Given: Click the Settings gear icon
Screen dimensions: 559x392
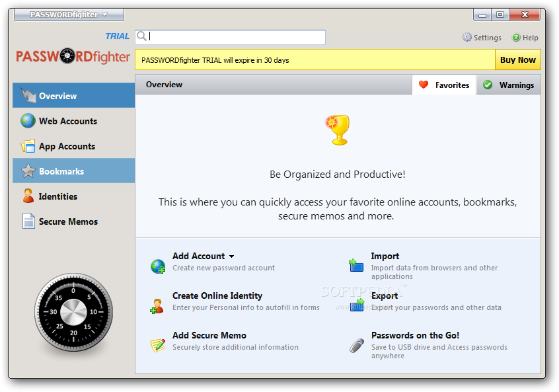Looking at the screenshot, I should pyautogui.click(x=466, y=37).
